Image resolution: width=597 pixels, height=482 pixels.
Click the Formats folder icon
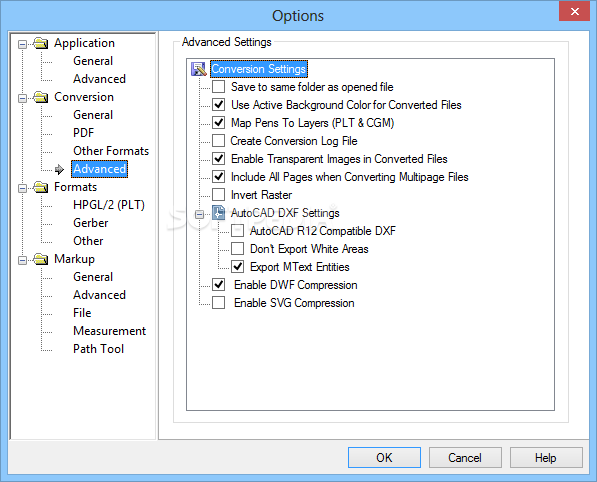[40, 187]
